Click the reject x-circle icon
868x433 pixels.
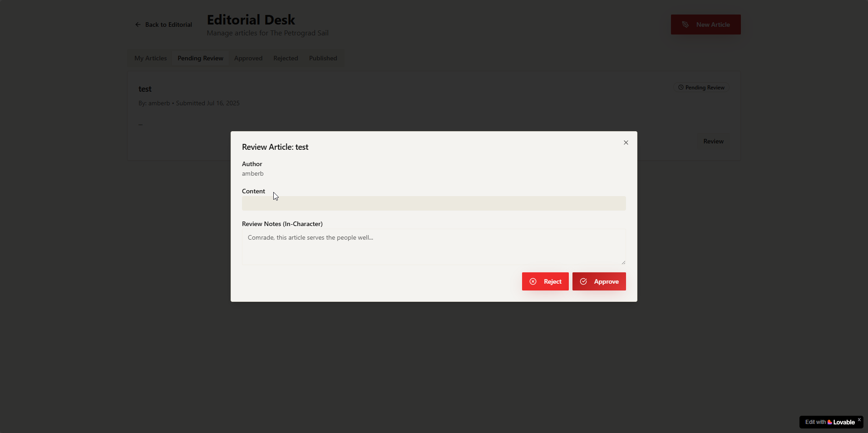coord(533,281)
